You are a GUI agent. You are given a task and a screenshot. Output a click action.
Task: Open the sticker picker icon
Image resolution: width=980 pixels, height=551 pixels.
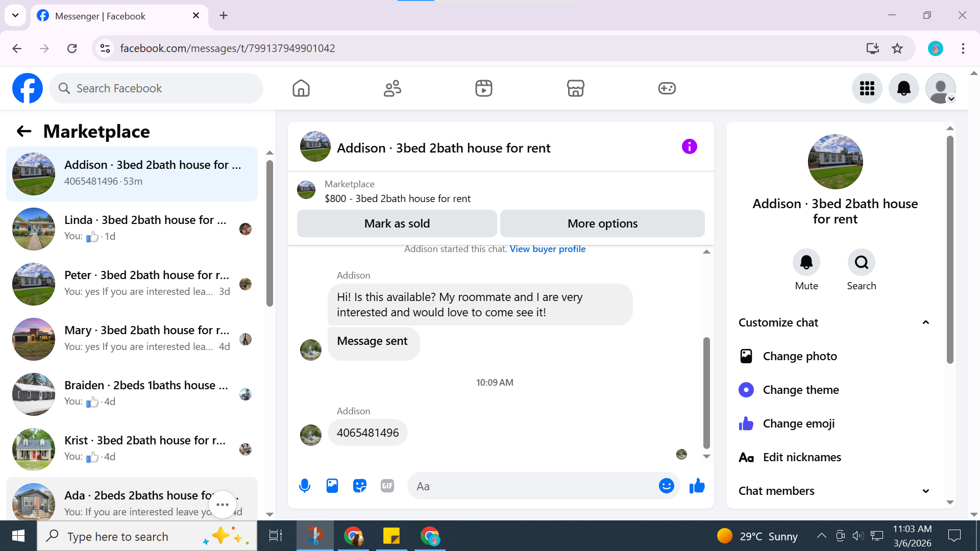[360, 486]
